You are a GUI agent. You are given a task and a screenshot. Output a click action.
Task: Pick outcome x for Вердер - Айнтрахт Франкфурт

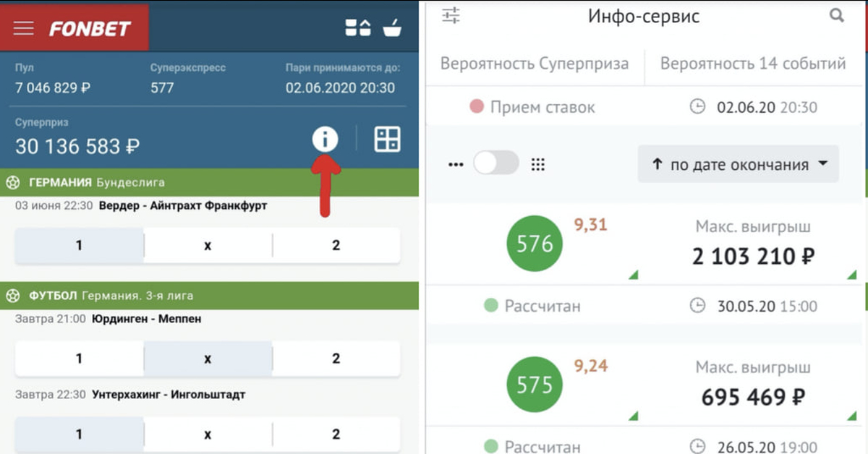(208, 246)
